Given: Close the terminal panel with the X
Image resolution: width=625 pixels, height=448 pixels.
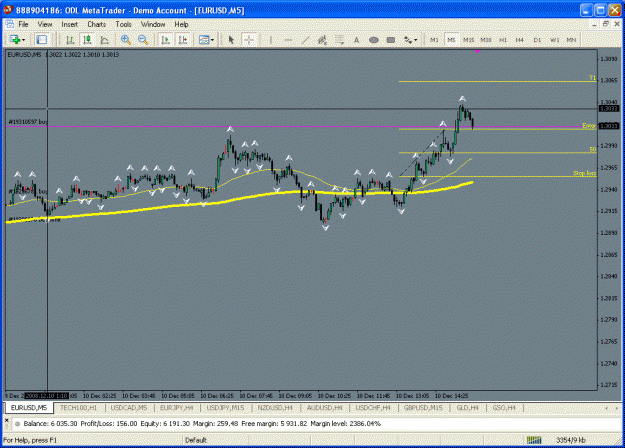Looking at the screenshot, I should point(6,420).
